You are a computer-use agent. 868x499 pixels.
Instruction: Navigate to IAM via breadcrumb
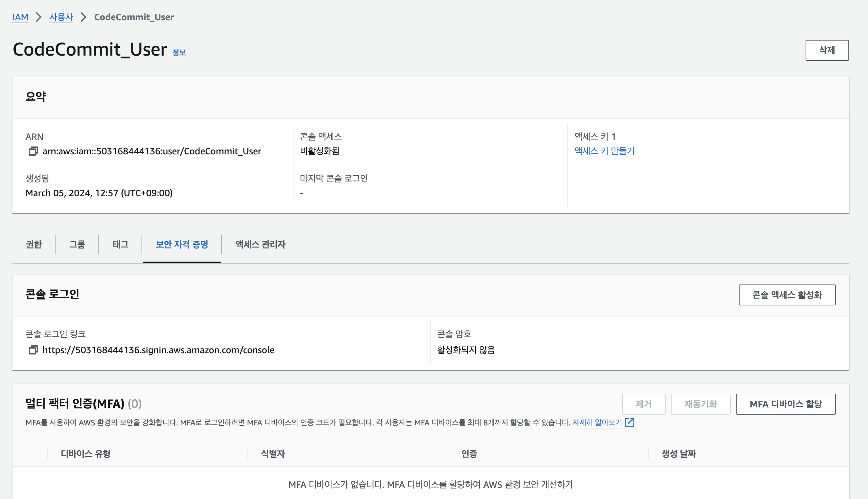20,17
